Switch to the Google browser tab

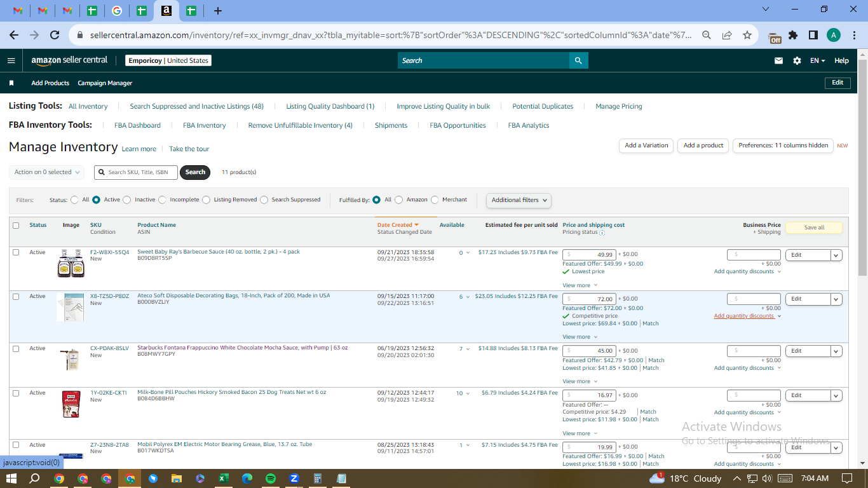[116, 11]
